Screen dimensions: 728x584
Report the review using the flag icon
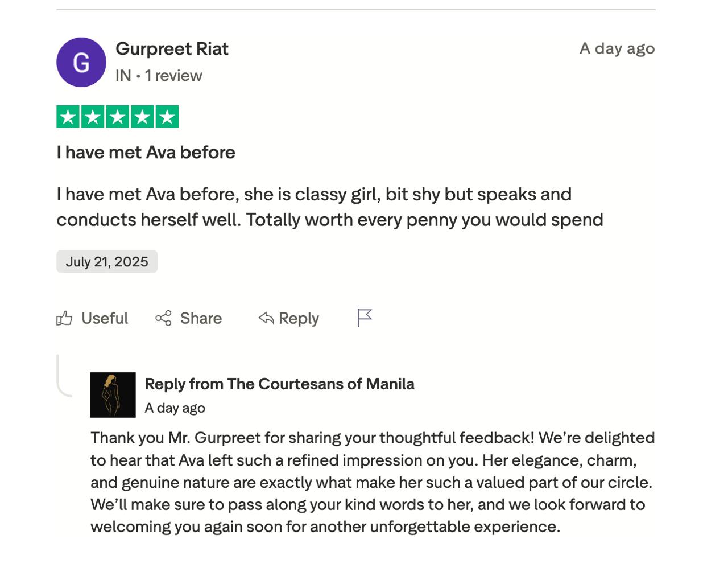tap(365, 318)
